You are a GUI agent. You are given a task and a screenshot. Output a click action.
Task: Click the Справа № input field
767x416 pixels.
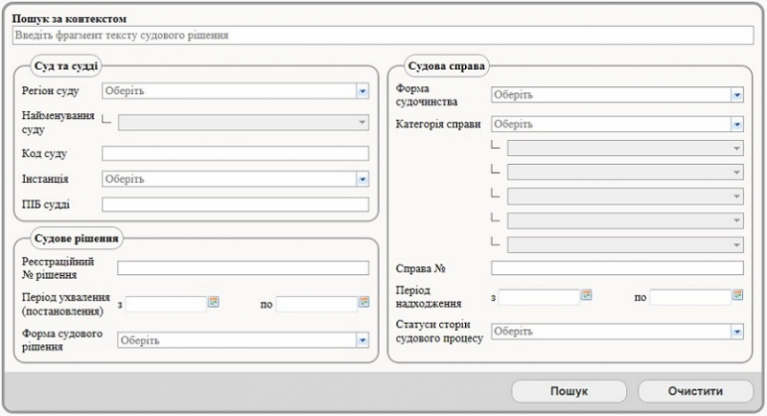(616, 268)
